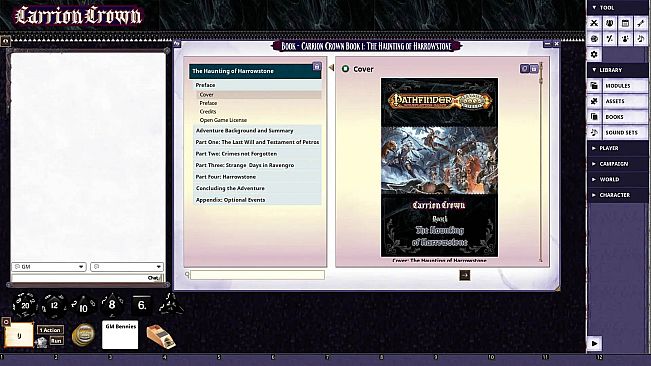Image resolution: width=651 pixels, height=366 pixels.
Task: Pick the d8 die
Action: coord(112,305)
